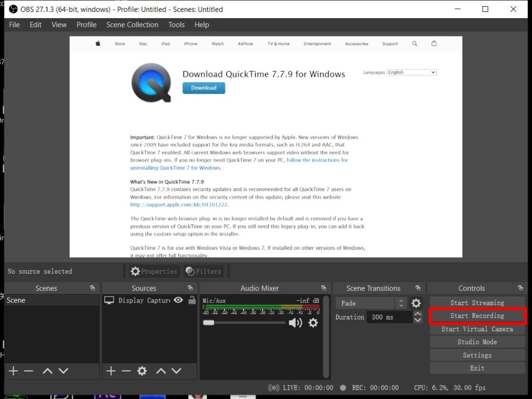Image resolution: width=532 pixels, height=399 pixels.
Task: Hide Display Capture with the eye icon
Action: point(178,300)
